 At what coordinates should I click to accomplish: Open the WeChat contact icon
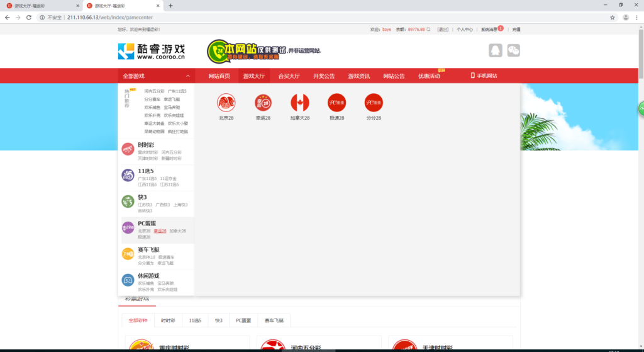click(x=514, y=51)
